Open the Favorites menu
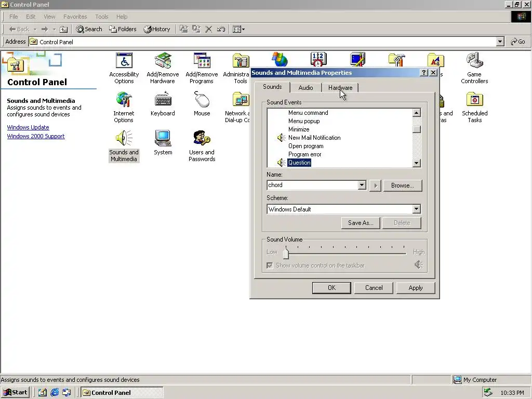This screenshot has height=399, width=532. coord(75,17)
